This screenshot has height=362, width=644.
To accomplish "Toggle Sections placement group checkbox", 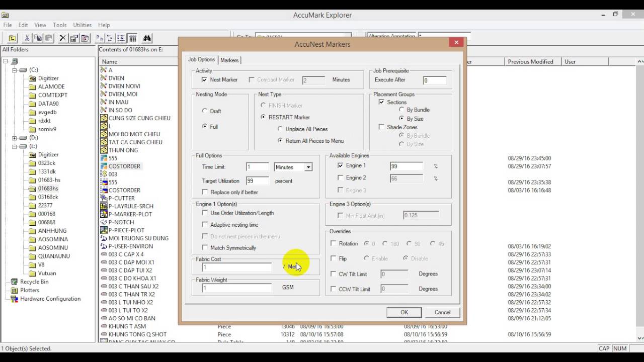I will pyautogui.click(x=381, y=102).
